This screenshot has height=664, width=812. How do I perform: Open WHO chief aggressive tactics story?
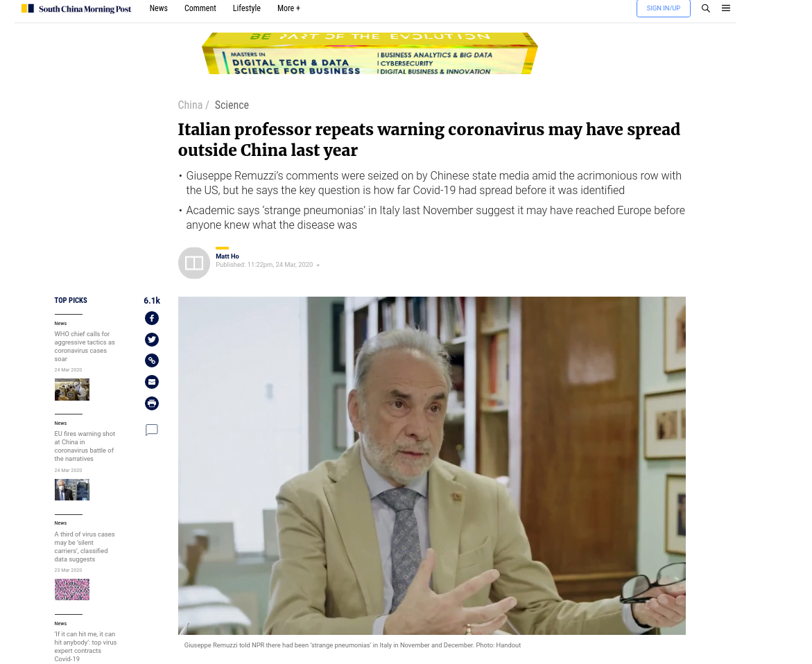tap(85, 347)
